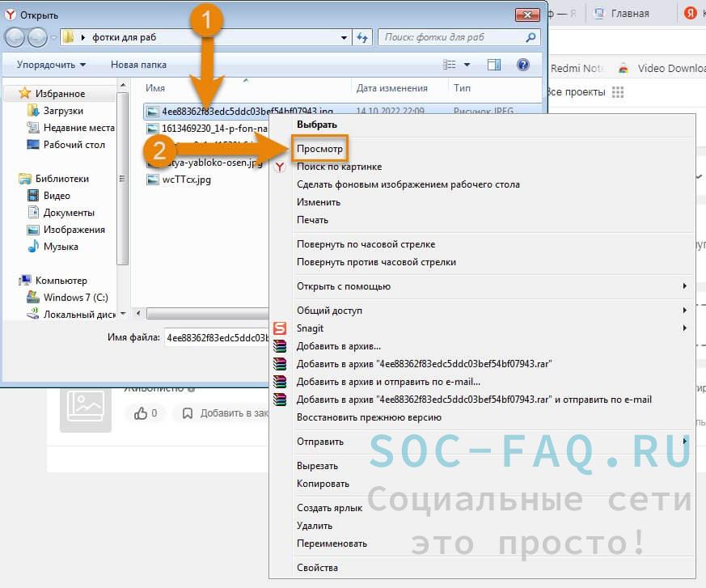Expand the Snagit submenu arrow

click(x=684, y=328)
